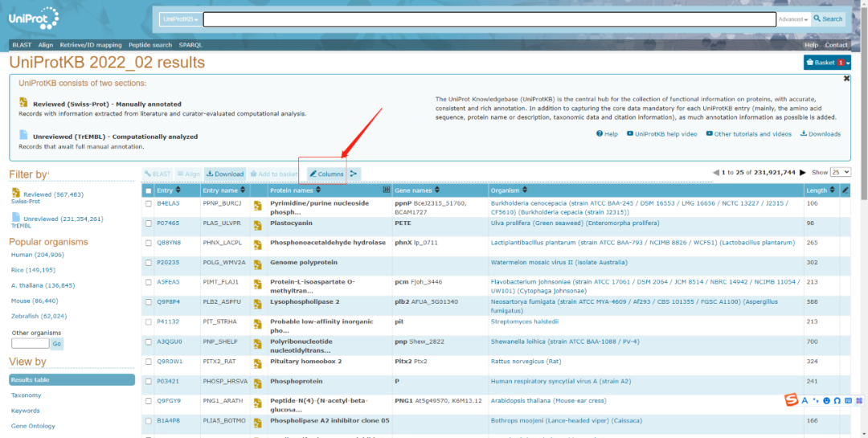Open Peptide search in the navigation bar
This screenshot has width=868, height=438.
(x=150, y=45)
